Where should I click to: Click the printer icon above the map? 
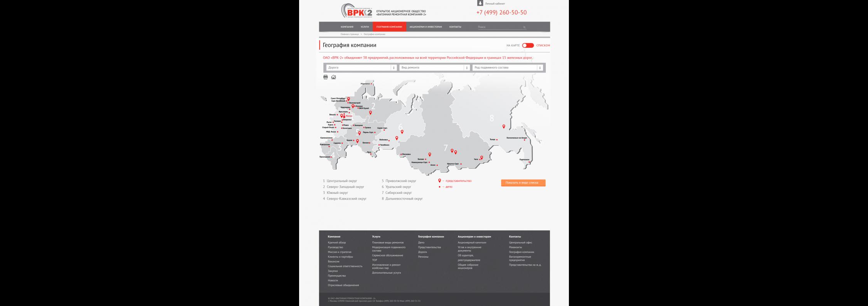pos(325,77)
